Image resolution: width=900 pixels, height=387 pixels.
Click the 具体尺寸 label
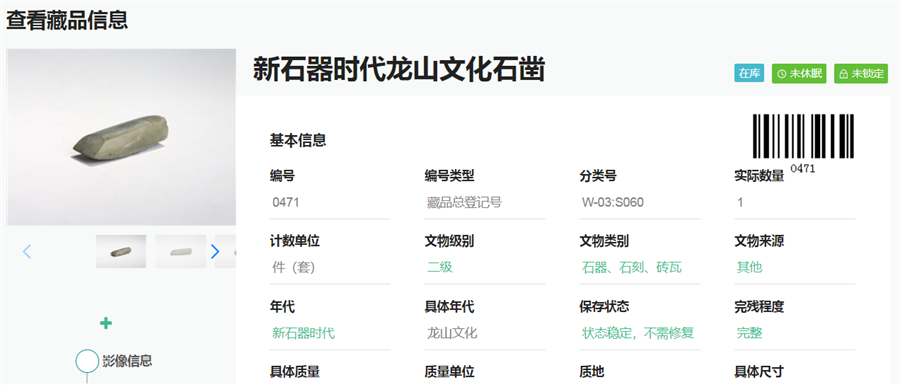pos(759,372)
